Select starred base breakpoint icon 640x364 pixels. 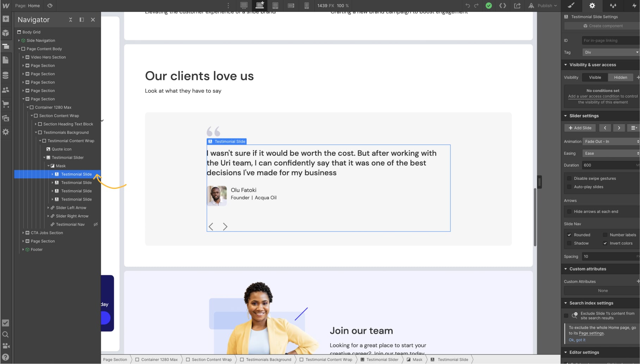(260, 5)
